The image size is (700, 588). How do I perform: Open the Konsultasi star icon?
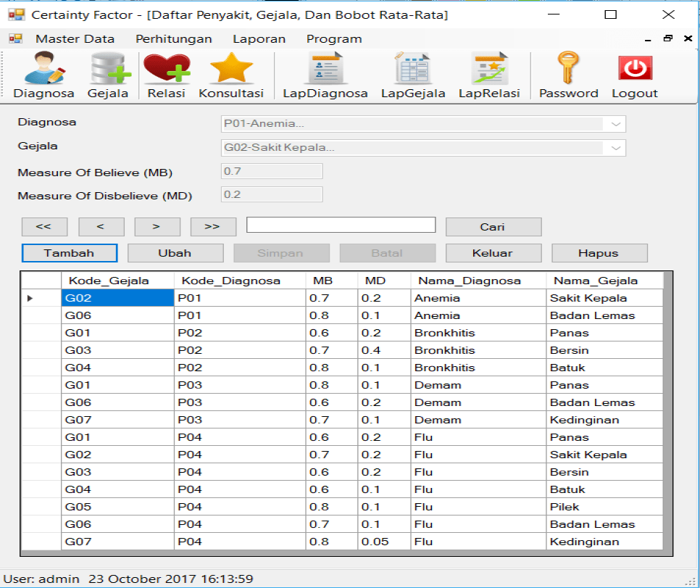(231, 75)
